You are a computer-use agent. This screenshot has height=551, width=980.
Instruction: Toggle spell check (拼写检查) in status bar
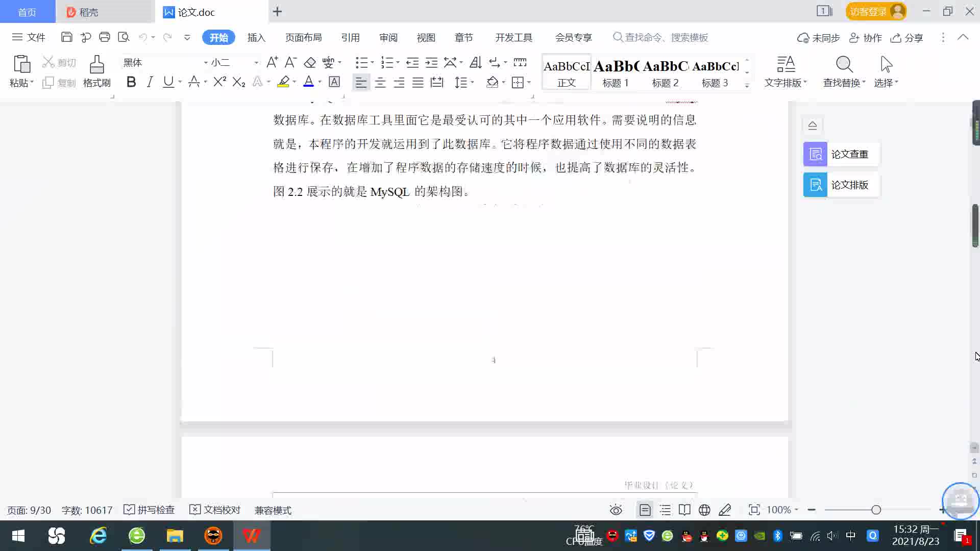[x=150, y=510]
